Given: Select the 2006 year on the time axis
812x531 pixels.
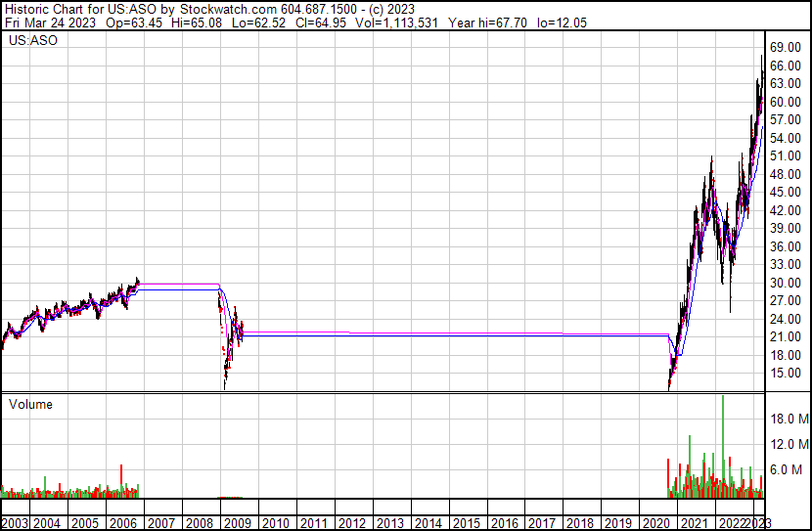Looking at the screenshot, I should pyautogui.click(x=122, y=523).
